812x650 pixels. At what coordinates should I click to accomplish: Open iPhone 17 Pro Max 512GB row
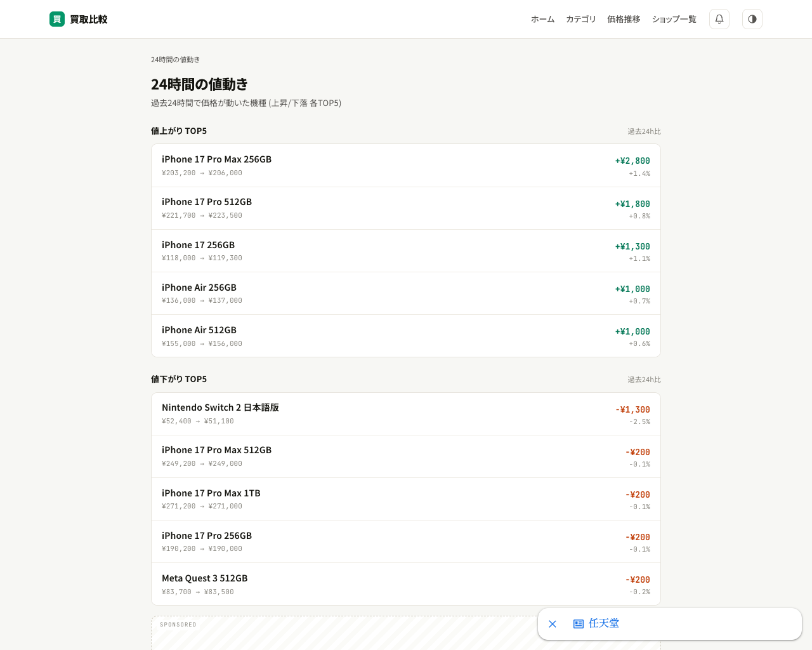pyautogui.click(x=406, y=456)
